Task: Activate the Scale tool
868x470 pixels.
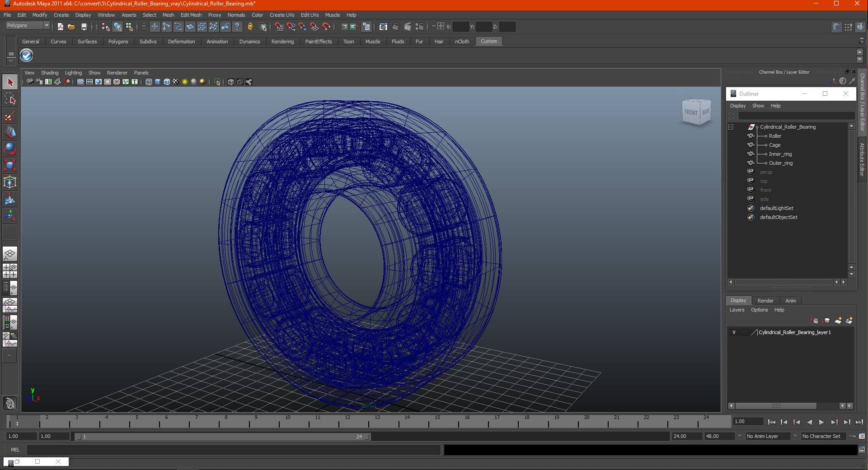Action: point(10,165)
